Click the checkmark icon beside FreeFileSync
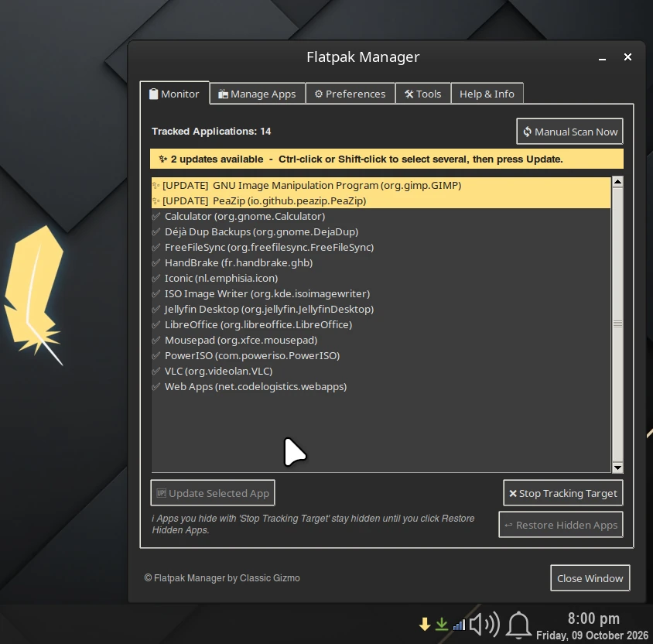Viewport: 653px width, 644px height. 156,247
